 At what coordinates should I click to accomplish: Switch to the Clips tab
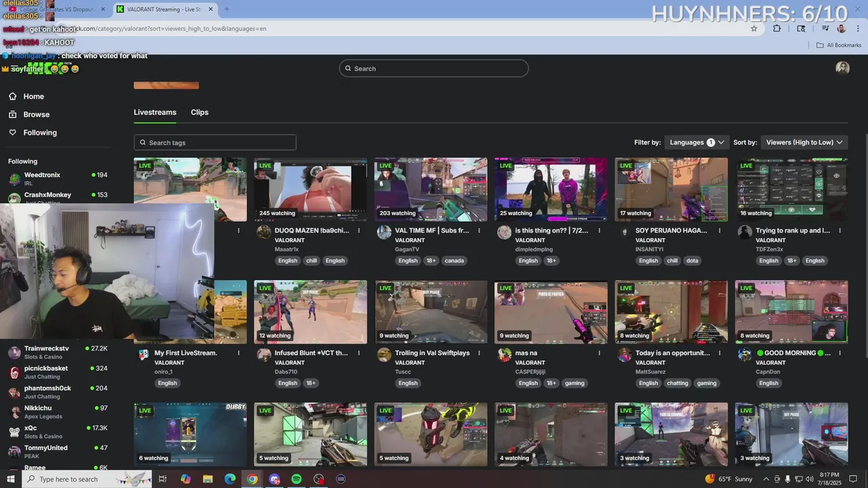pyautogui.click(x=199, y=113)
